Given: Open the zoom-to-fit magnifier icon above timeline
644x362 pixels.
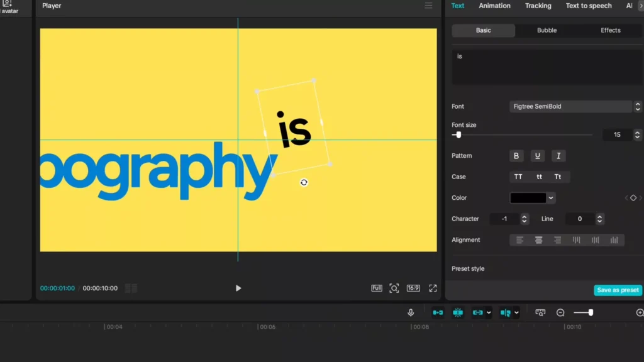Looking at the screenshot, I should pyautogui.click(x=394, y=288).
